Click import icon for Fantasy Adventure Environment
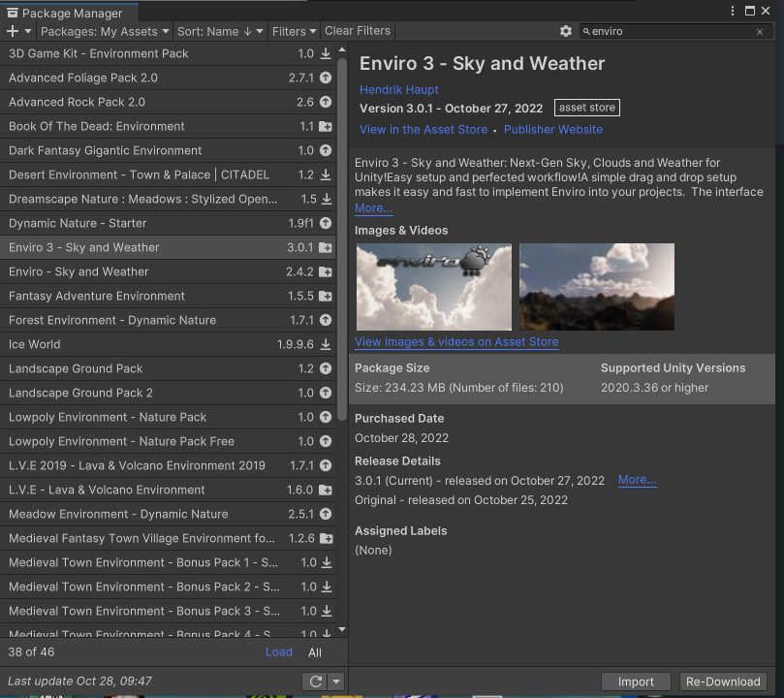This screenshot has height=698, width=784. (x=326, y=296)
